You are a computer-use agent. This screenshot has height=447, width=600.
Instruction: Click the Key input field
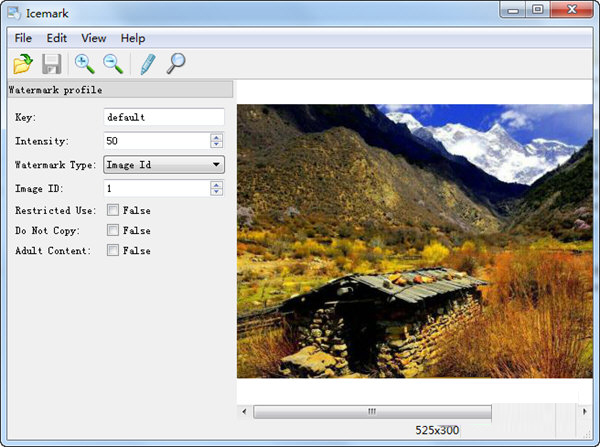point(164,117)
